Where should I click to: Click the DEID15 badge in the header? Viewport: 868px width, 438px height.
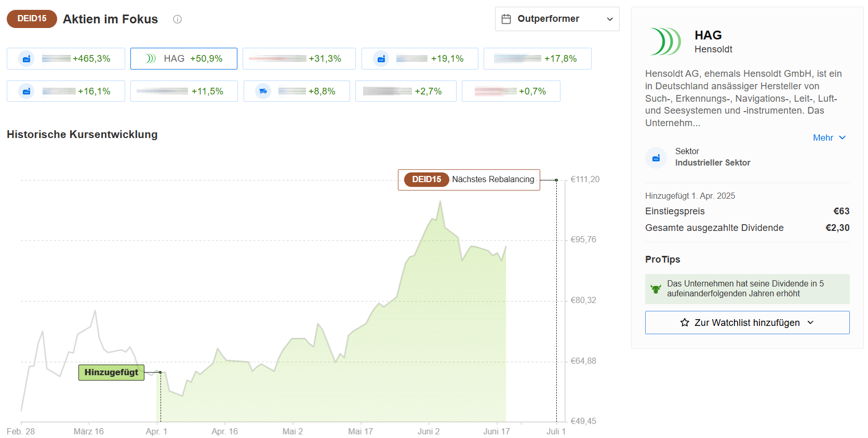[32, 19]
